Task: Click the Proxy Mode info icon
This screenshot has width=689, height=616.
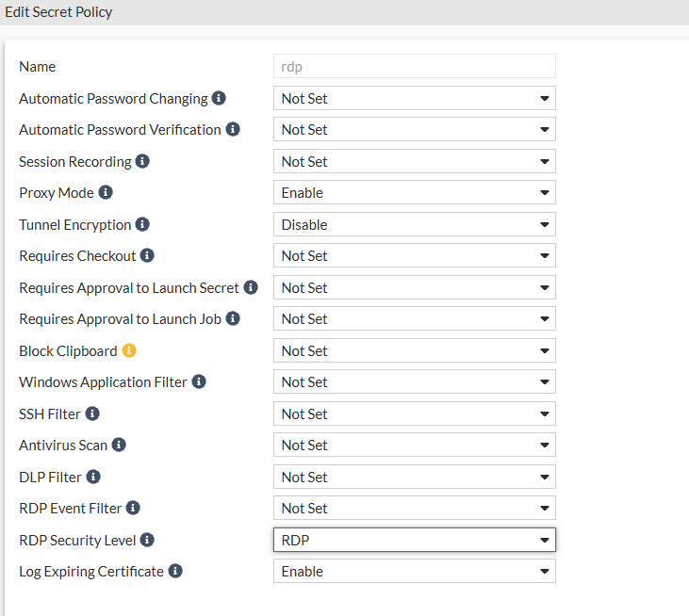Action: [x=106, y=192]
